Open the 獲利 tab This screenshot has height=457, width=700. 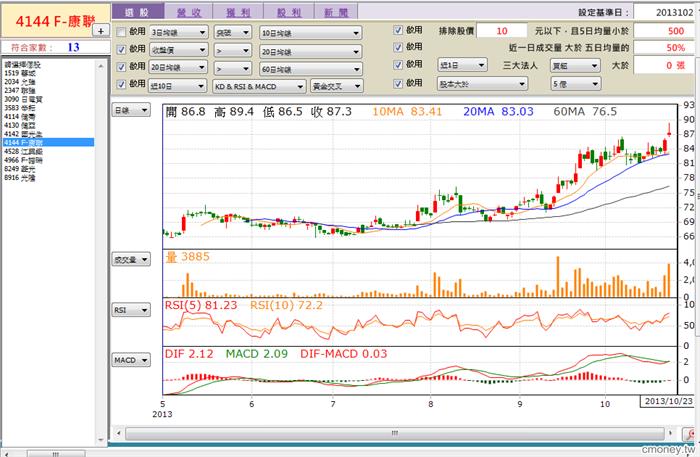[238, 12]
